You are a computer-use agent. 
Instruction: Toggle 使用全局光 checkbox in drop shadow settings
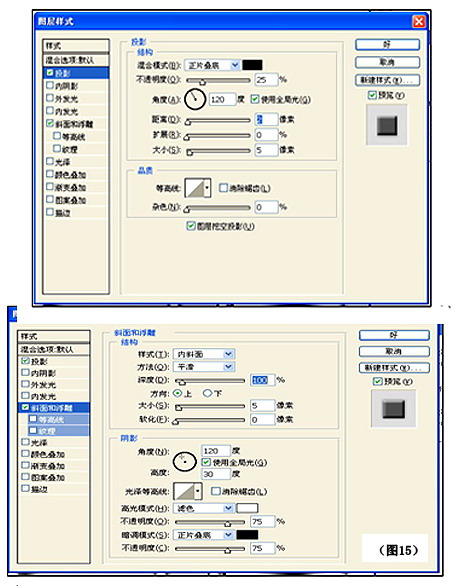255,99
